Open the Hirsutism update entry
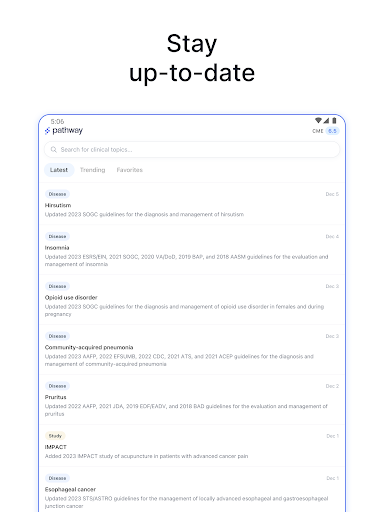The width and height of the screenshot is (384, 512). coord(192,204)
